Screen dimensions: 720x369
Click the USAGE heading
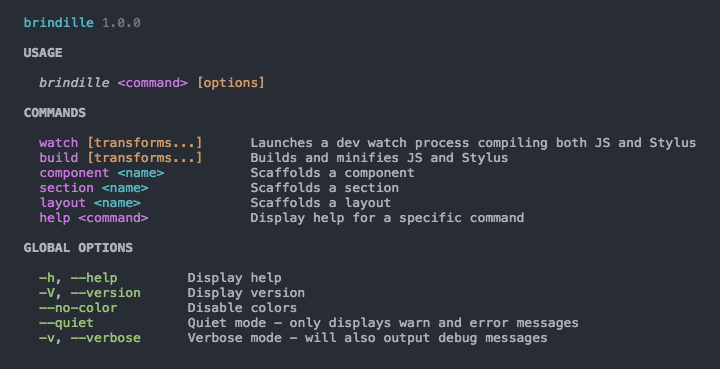[x=43, y=53]
